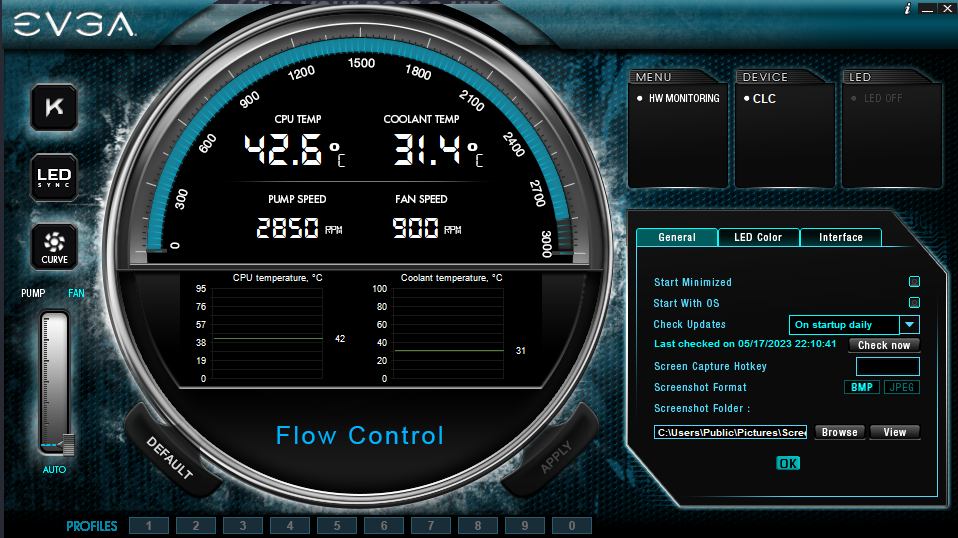Viewport: 958px width, 538px height.
Task: Click the APPLY button
Action: (556, 457)
